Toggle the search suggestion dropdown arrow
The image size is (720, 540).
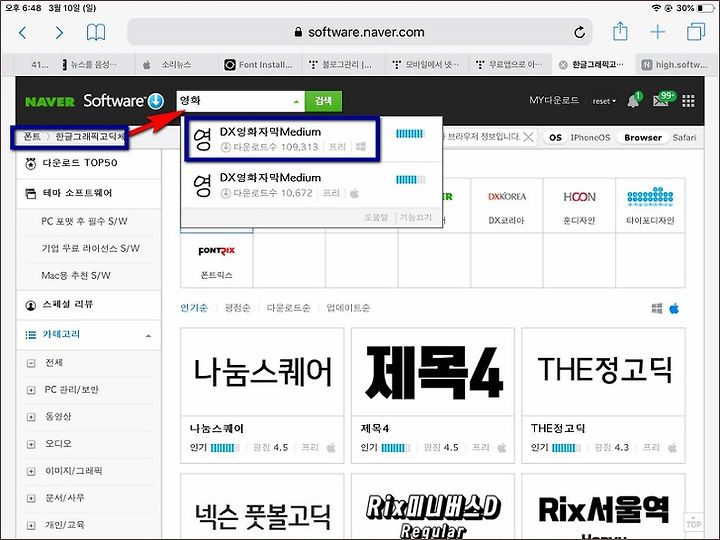pyautogui.click(x=296, y=101)
